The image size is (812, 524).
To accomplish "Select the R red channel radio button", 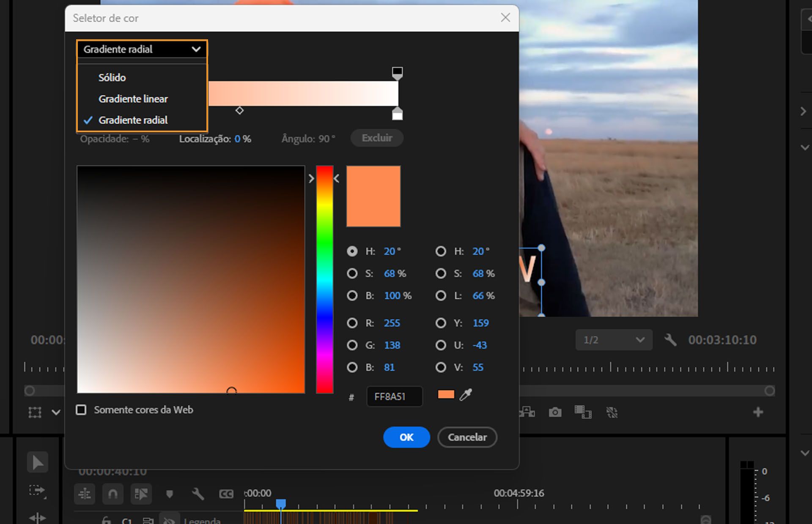I will point(352,323).
